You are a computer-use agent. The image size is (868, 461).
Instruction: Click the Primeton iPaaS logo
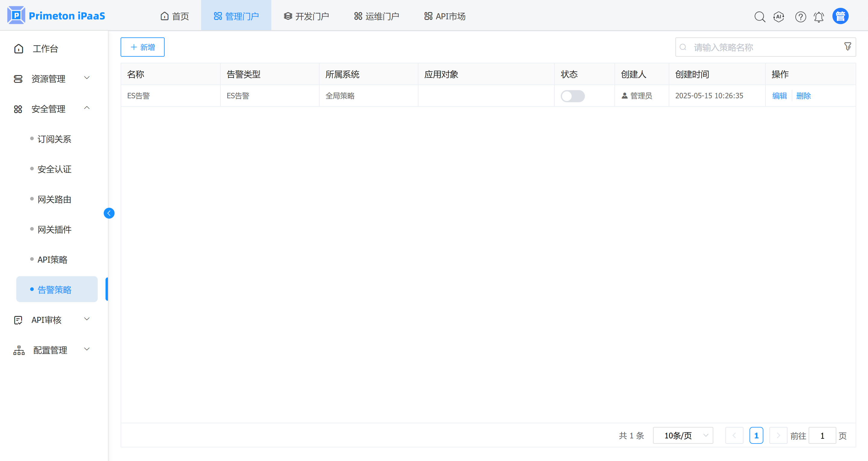pyautogui.click(x=56, y=15)
